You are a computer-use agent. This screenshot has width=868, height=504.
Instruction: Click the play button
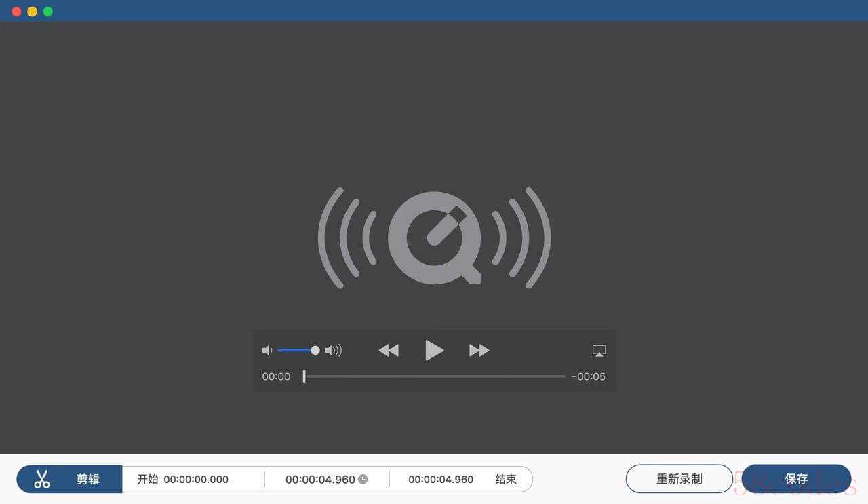[x=434, y=350]
